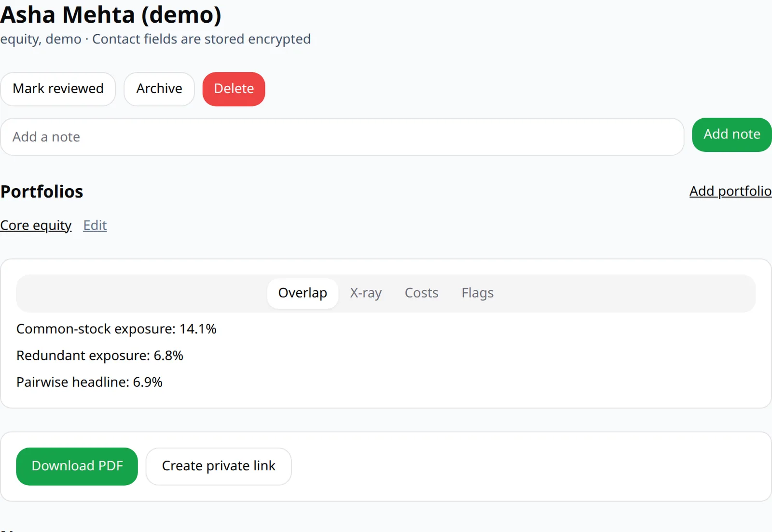Open the Add portfolio link
This screenshot has width=772, height=532.
731,191
